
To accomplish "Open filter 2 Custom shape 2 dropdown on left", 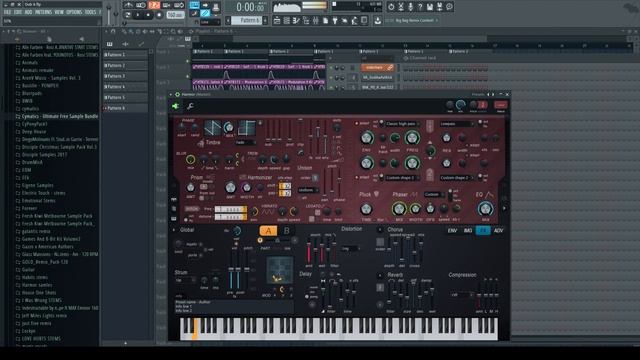I will pyautogui.click(x=403, y=178).
